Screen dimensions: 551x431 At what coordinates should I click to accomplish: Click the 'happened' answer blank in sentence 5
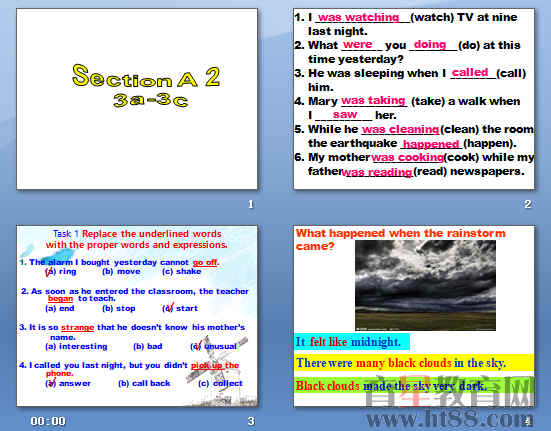(x=431, y=144)
